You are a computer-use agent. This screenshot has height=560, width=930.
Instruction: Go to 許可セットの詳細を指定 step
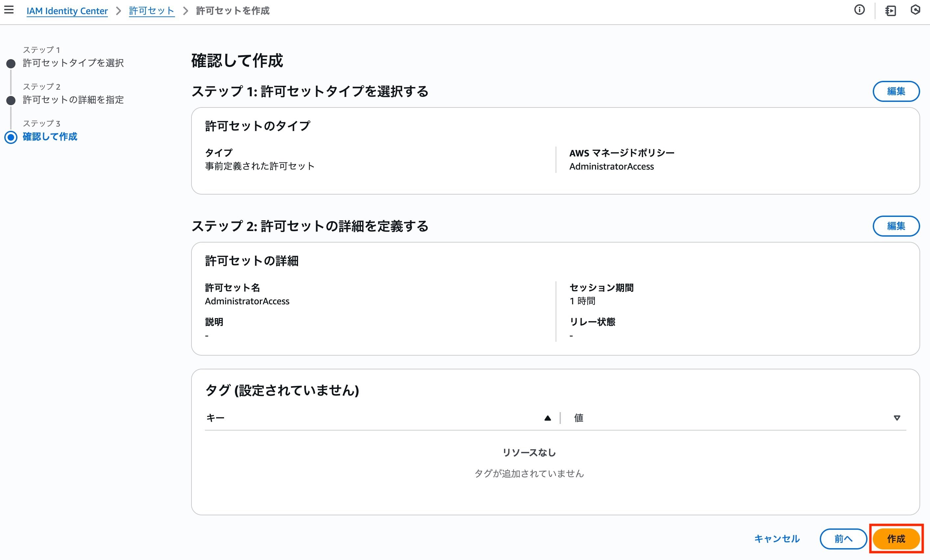[x=73, y=100]
